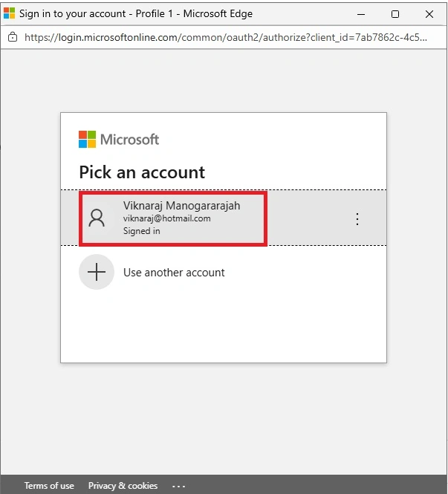Click the Microsoft wordmark text
448x494 pixels.
(129, 140)
